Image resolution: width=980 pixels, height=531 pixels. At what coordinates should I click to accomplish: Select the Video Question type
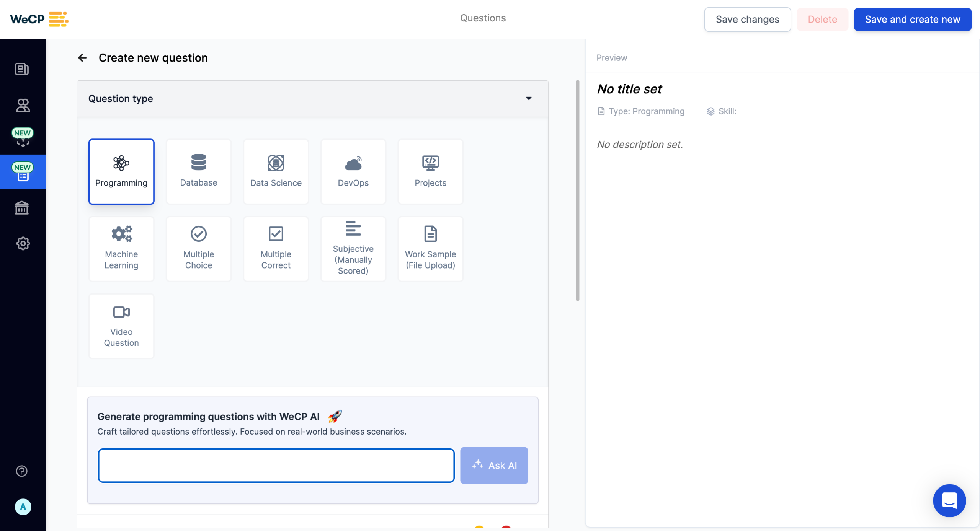[121, 326]
